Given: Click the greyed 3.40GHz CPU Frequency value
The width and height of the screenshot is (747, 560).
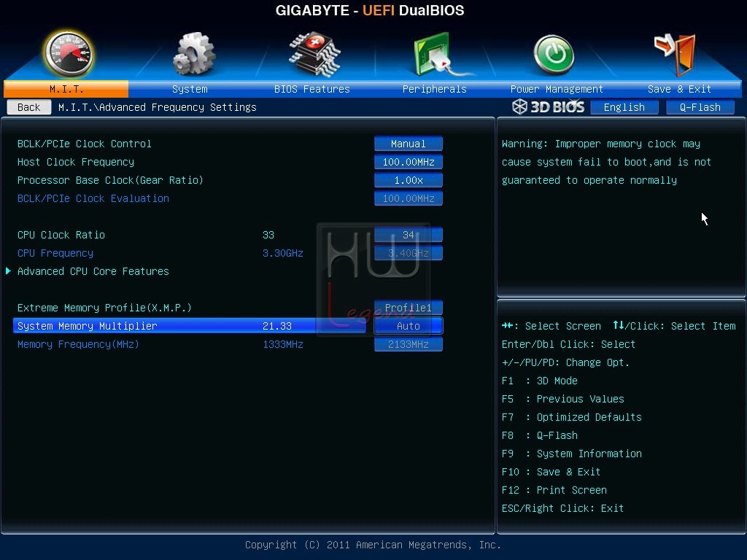Looking at the screenshot, I should (409, 253).
